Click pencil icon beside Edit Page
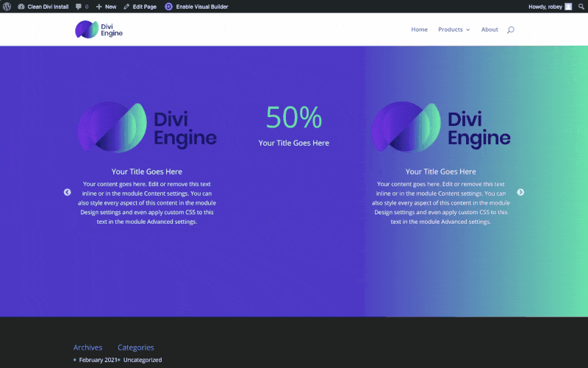 click(x=126, y=7)
